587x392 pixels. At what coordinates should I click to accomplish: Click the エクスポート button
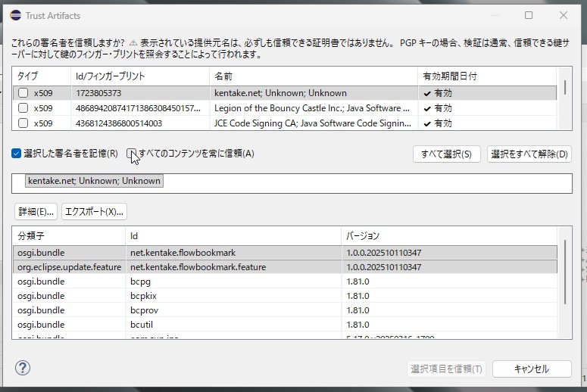click(93, 211)
